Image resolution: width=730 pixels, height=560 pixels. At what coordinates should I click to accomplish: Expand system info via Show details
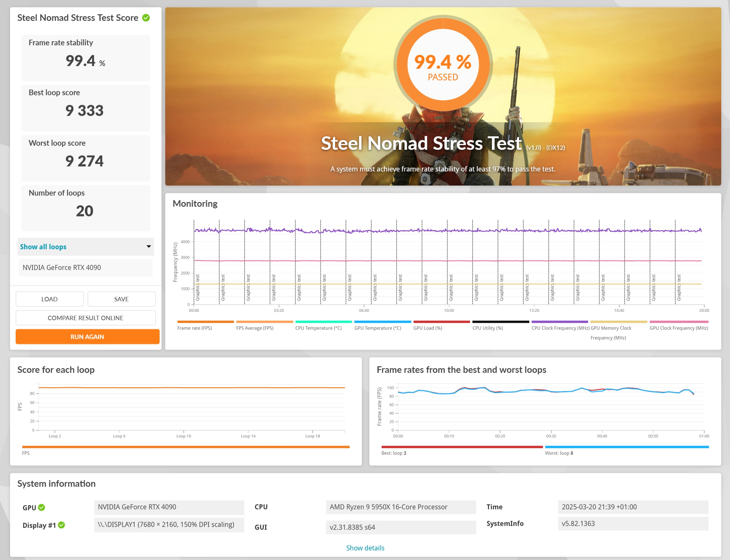[x=365, y=548]
